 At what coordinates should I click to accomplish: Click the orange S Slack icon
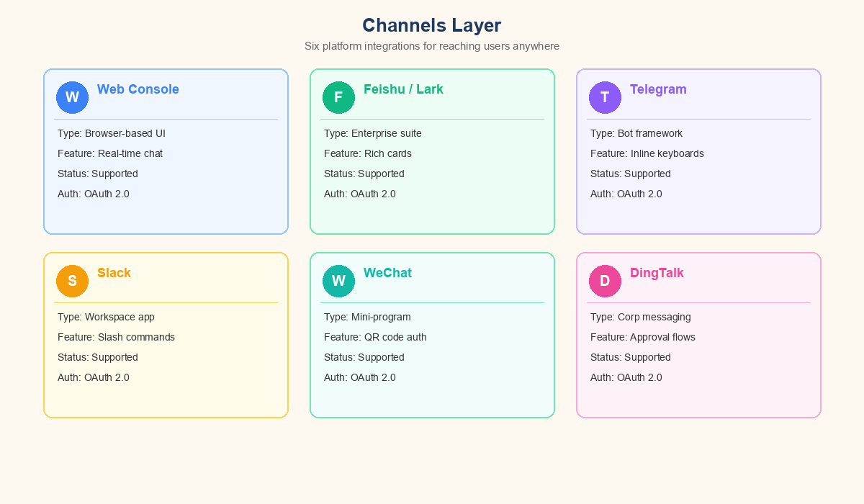[72, 281]
